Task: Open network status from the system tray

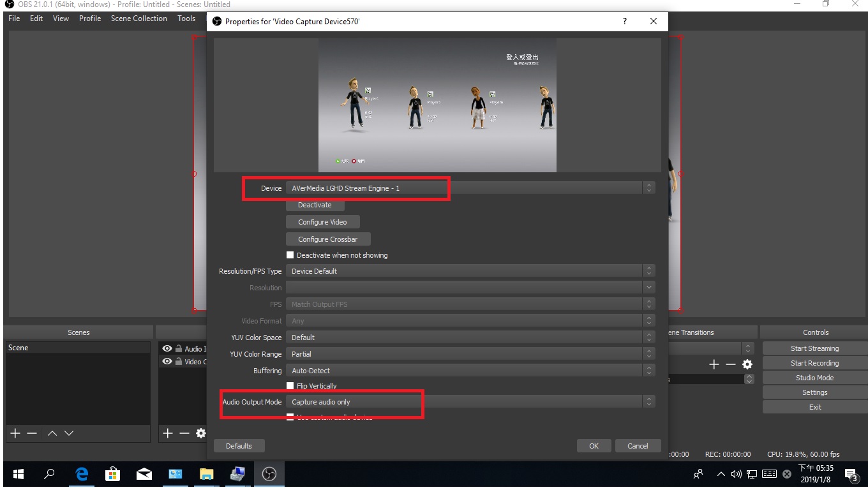Action: coord(752,474)
